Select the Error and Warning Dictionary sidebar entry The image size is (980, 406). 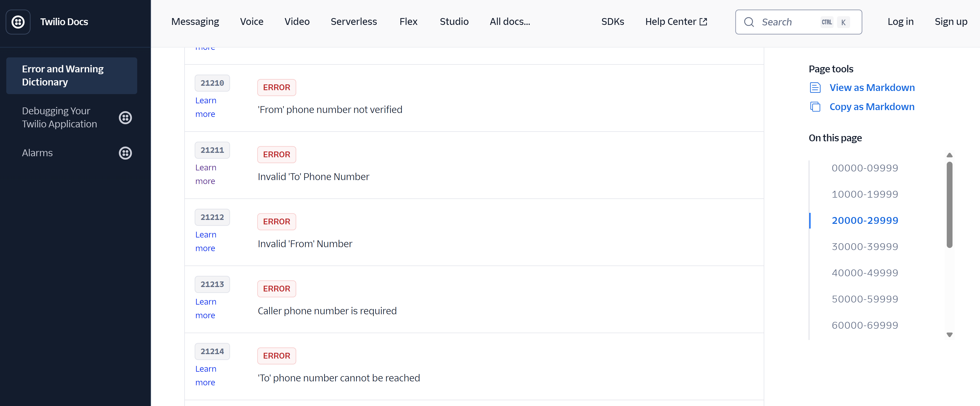coord(71,75)
